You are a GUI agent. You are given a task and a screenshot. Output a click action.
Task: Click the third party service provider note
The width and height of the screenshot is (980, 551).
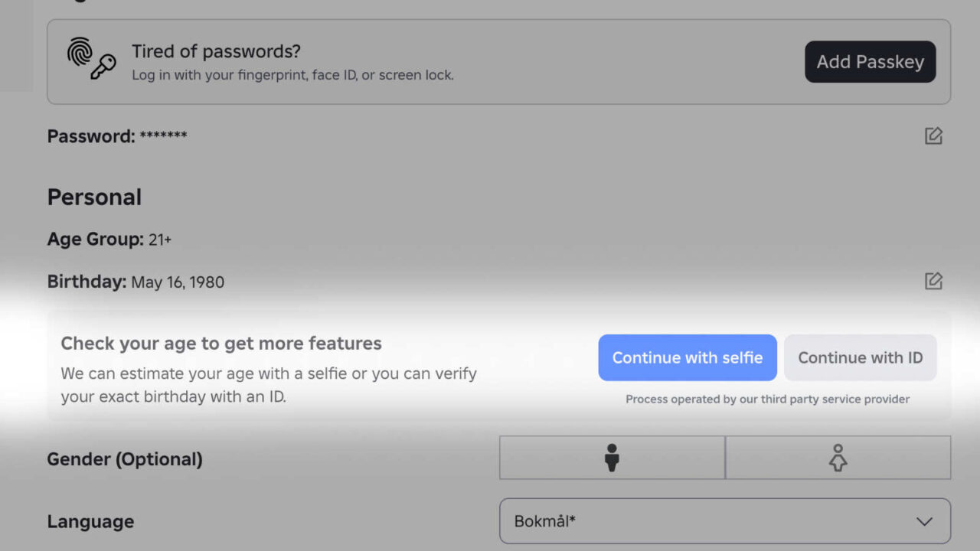[x=767, y=399]
